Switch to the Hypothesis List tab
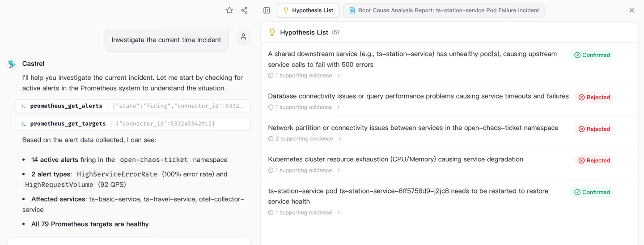Viewport: 644px width, 245px height. 308,10
